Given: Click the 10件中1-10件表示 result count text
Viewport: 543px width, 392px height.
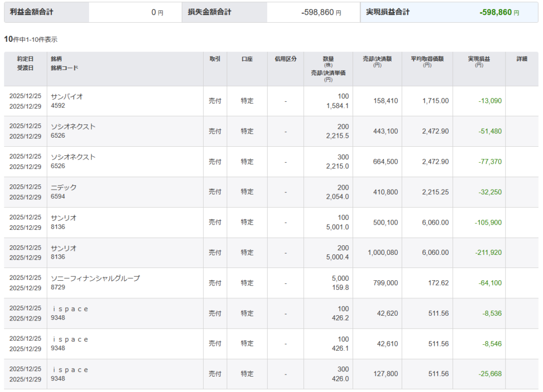Looking at the screenshot, I should (x=31, y=40).
